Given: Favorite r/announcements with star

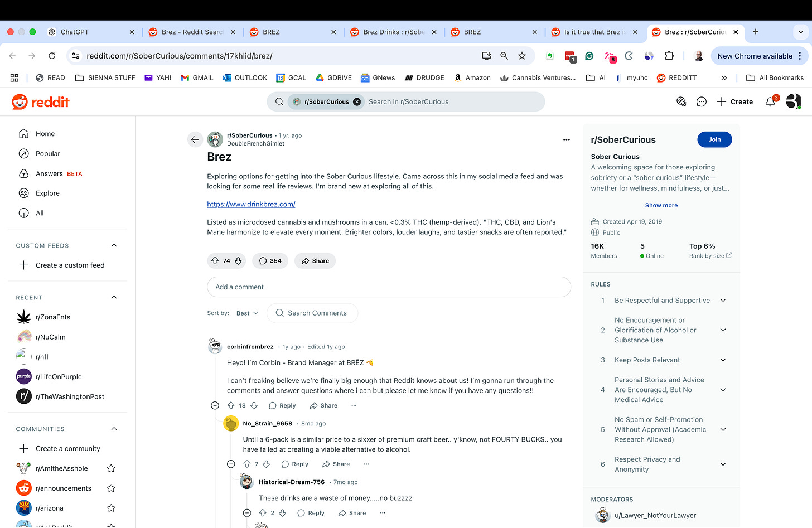Looking at the screenshot, I should click(x=111, y=488).
